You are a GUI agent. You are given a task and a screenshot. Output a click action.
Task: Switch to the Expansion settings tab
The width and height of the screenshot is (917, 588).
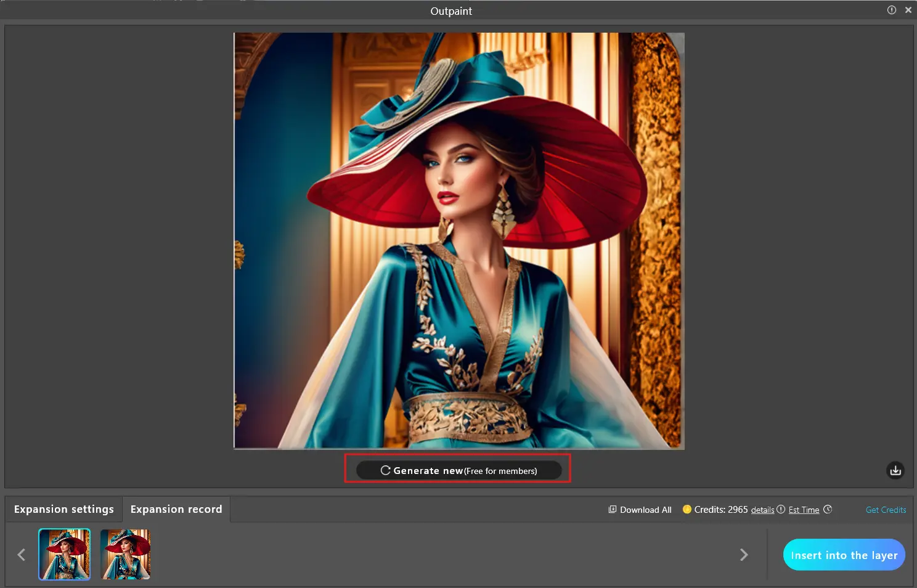pos(64,509)
